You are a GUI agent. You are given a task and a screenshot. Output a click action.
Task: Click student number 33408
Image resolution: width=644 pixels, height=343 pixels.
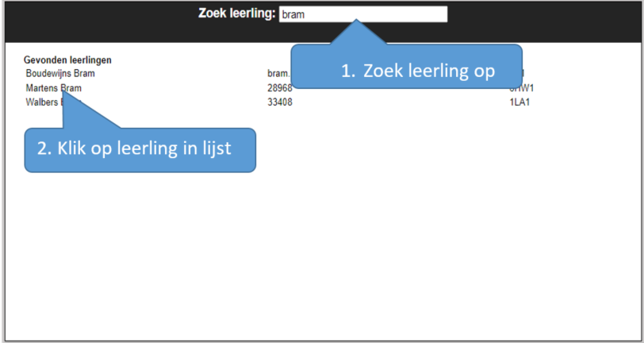(280, 102)
